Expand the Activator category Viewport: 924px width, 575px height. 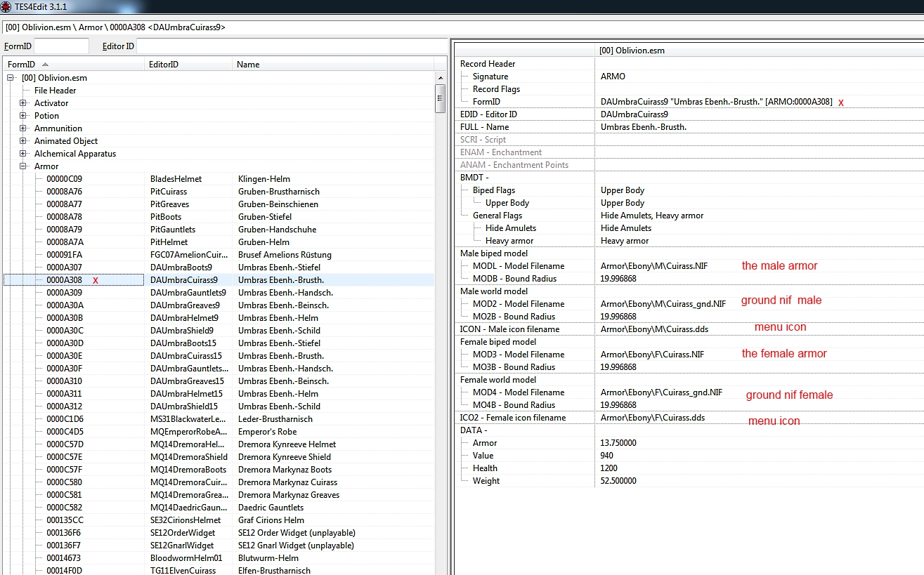[23, 103]
